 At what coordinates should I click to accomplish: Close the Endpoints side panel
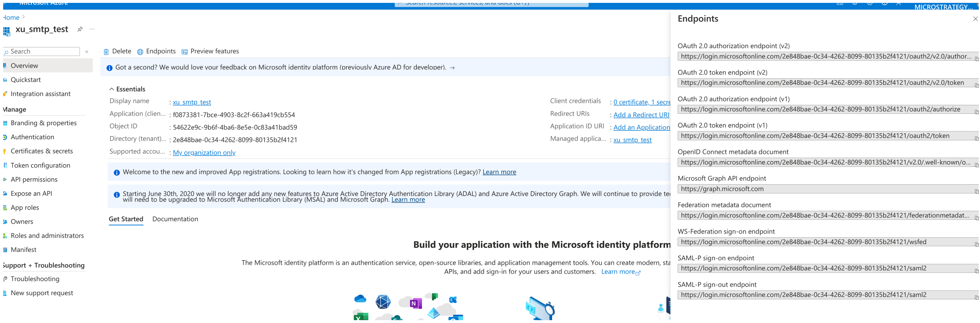(x=975, y=19)
